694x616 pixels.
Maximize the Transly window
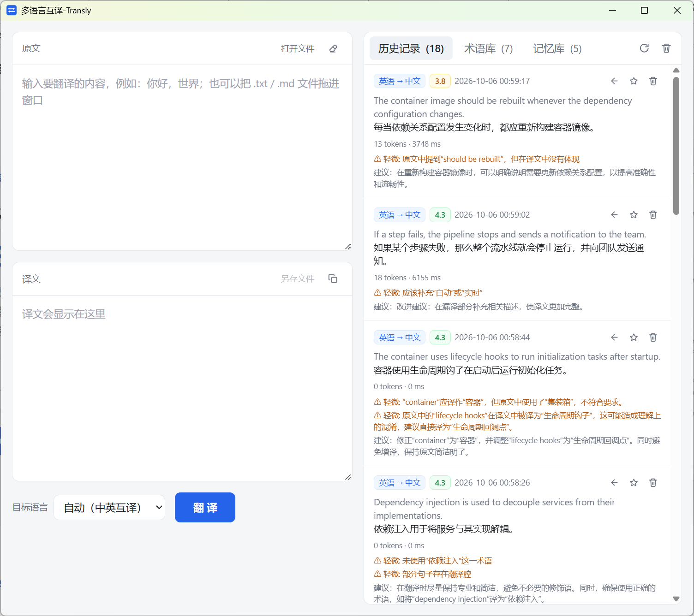(x=645, y=10)
